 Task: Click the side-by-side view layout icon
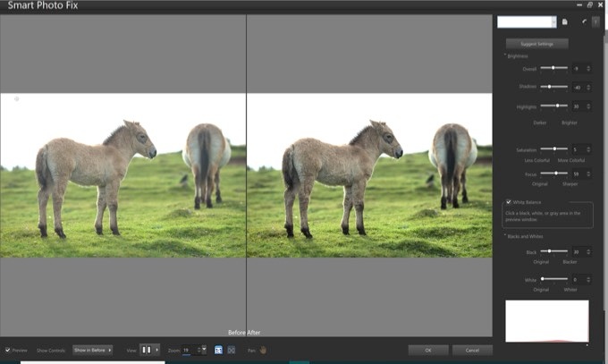[146, 350]
